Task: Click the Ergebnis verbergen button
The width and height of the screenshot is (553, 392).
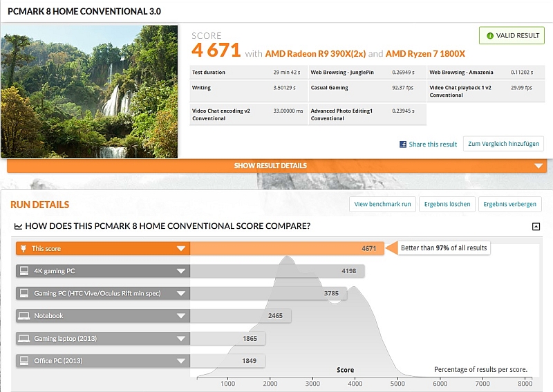Action: click(x=509, y=204)
